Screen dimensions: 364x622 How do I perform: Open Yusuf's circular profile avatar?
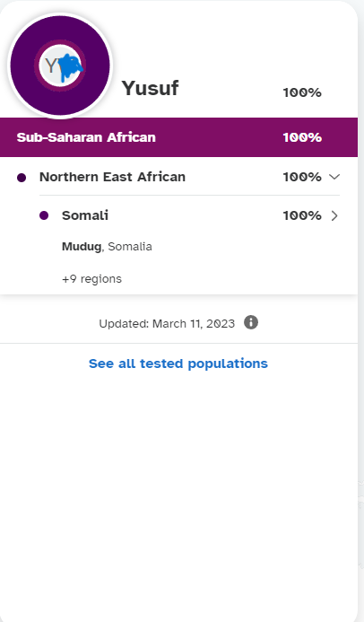coord(60,66)
